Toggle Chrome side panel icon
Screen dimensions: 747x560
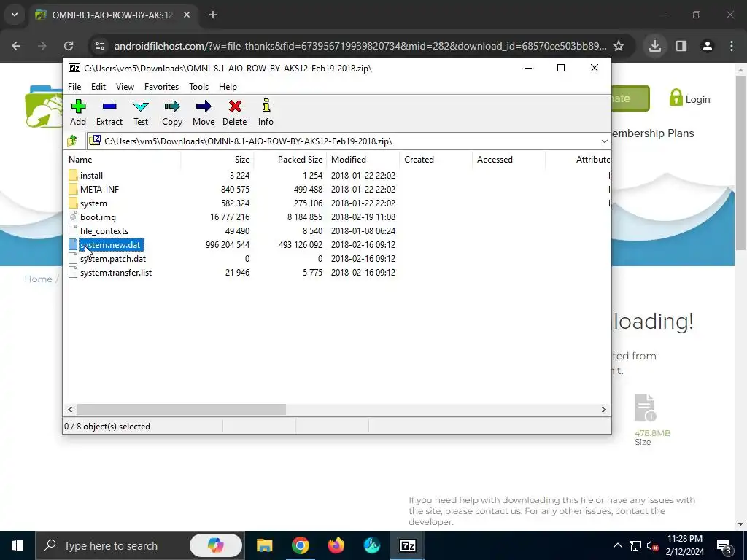pos(681,46)
